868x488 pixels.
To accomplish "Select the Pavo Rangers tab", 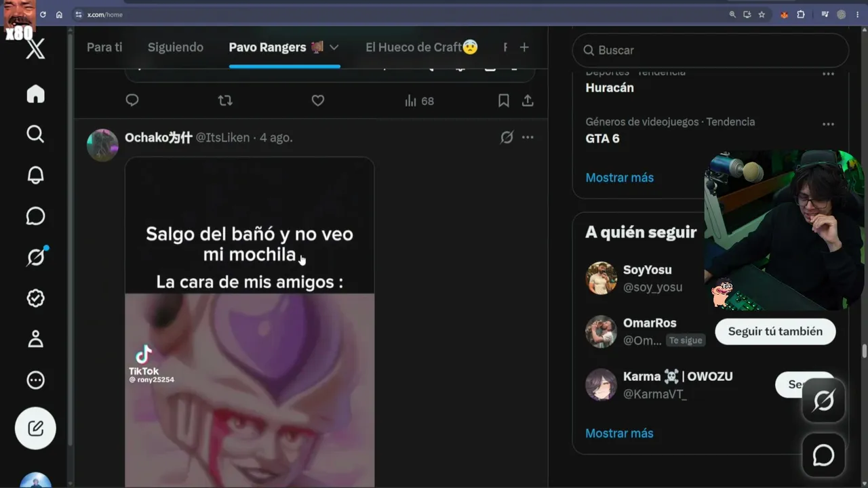I will point(277,47).
